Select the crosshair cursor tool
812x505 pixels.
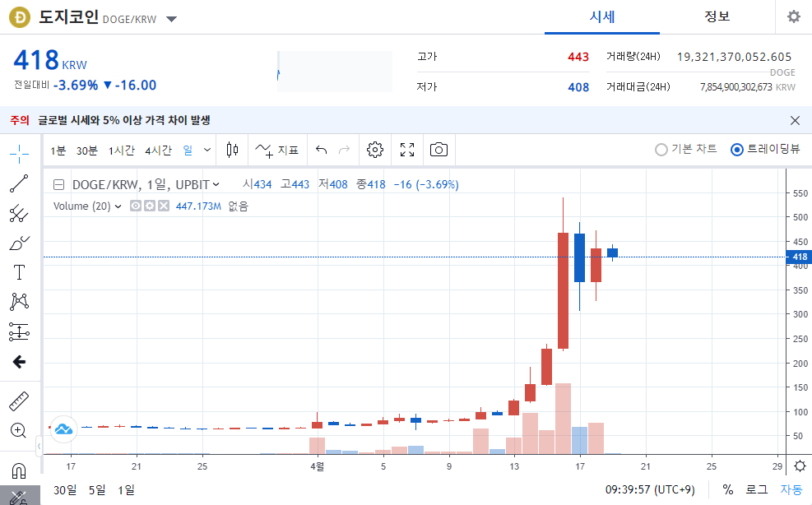pos(19,154)
